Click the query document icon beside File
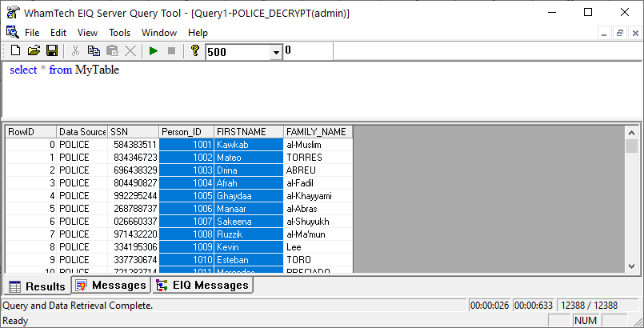 pyautogui.click(x=12, y=32)
